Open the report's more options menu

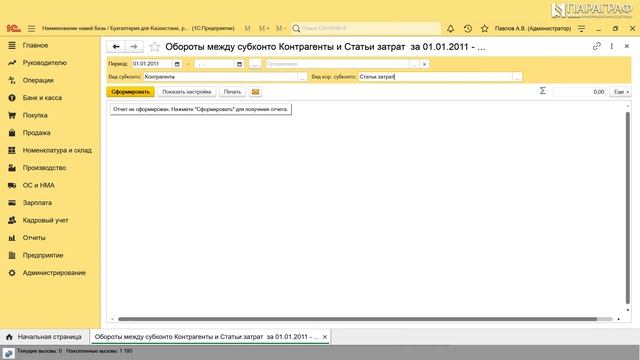611,47
